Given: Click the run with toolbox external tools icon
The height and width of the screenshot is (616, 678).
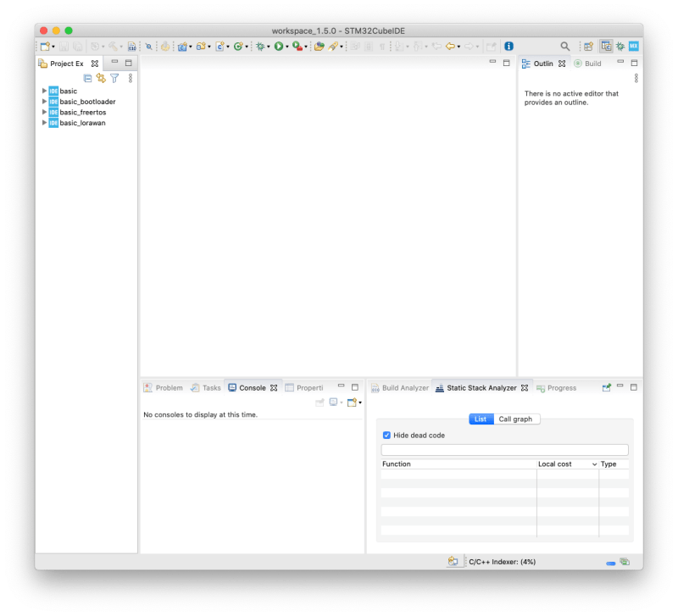Looking at the screenshot, I should click(297, 47).
